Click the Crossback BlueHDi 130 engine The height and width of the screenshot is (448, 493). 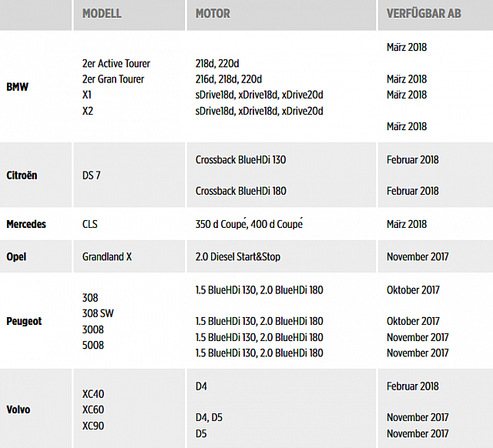click(241, 159)
